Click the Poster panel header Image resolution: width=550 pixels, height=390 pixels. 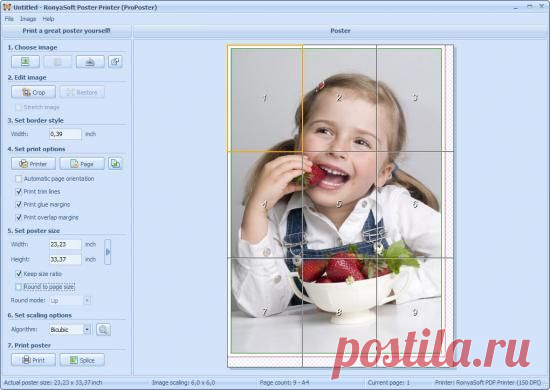340,31
